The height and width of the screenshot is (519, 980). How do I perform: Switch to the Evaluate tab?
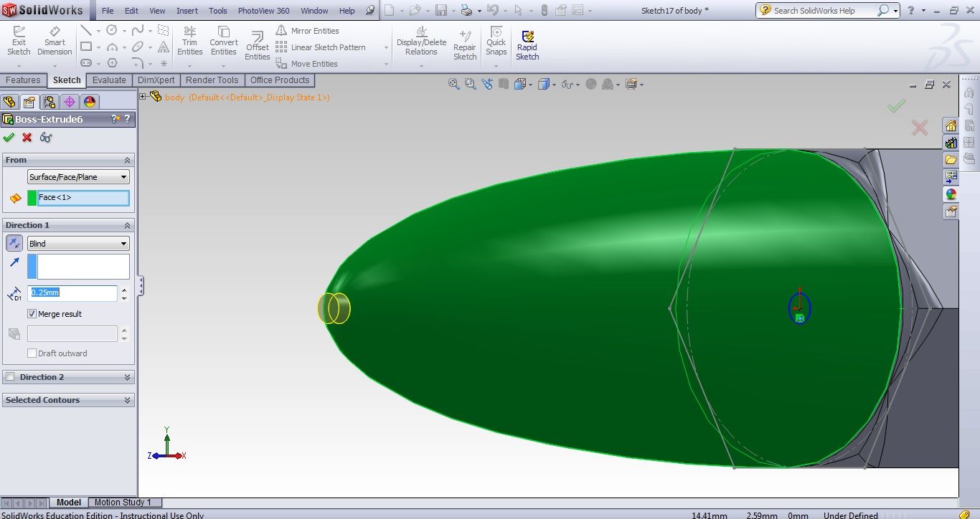point(109,80)
